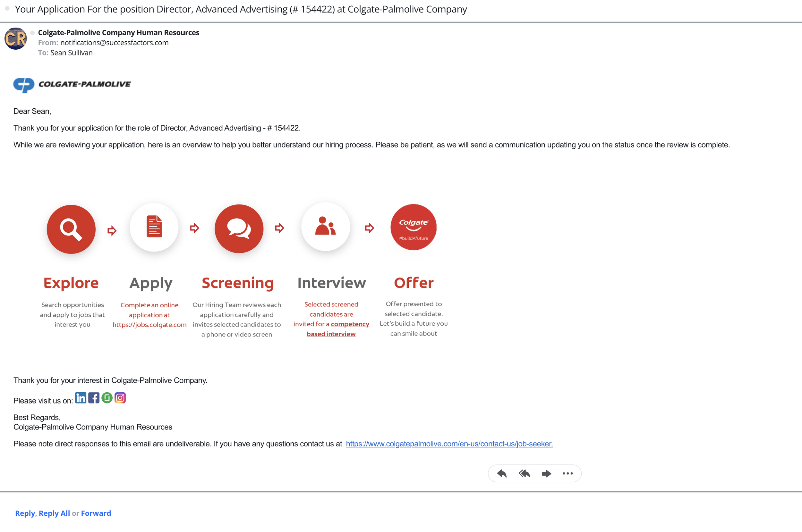802x532 pixels.
Task: Open the job-seeker contact us link
Action: [449, 444]
